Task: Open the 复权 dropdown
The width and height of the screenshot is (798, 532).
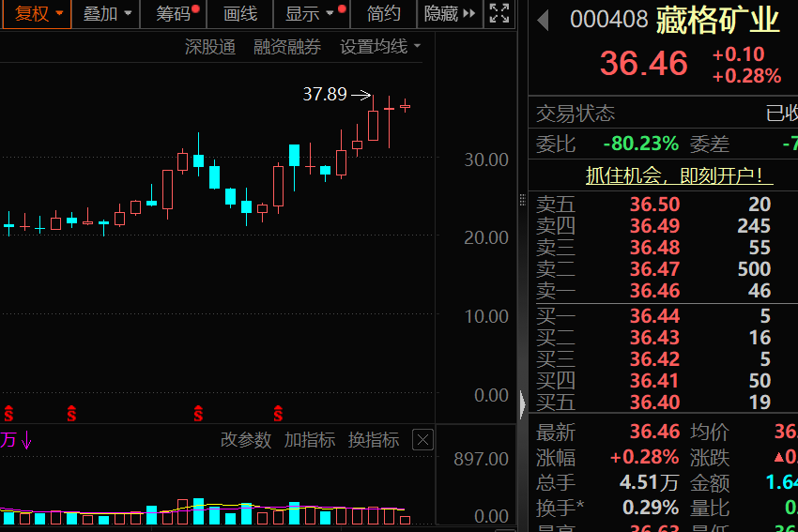Action: tap(38, 13)
